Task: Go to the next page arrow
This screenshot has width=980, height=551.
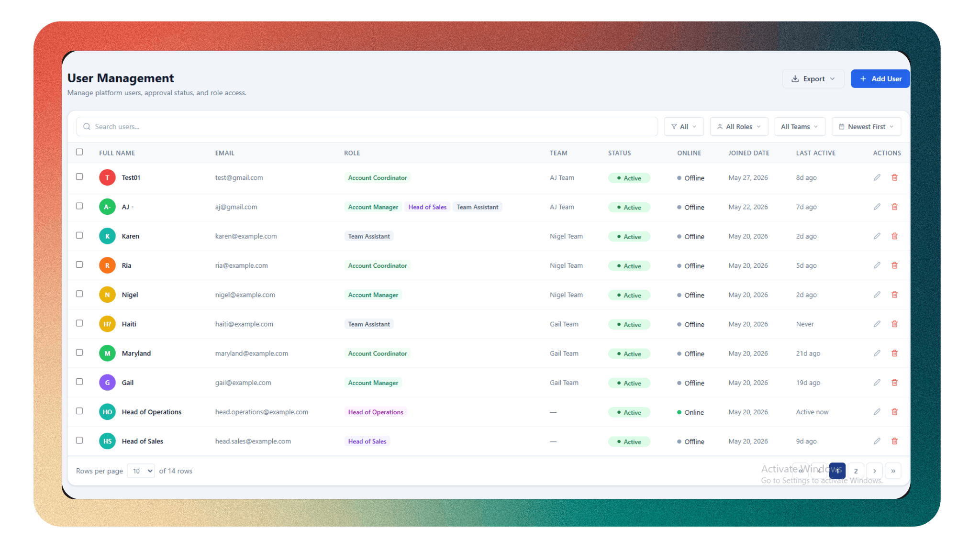Action: (x=875, y=471)
